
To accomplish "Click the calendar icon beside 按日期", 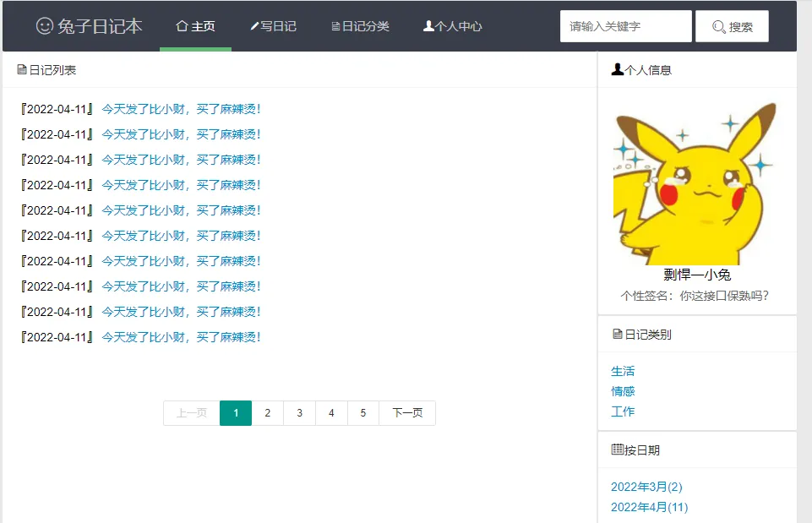I will [x=618, y=449].
